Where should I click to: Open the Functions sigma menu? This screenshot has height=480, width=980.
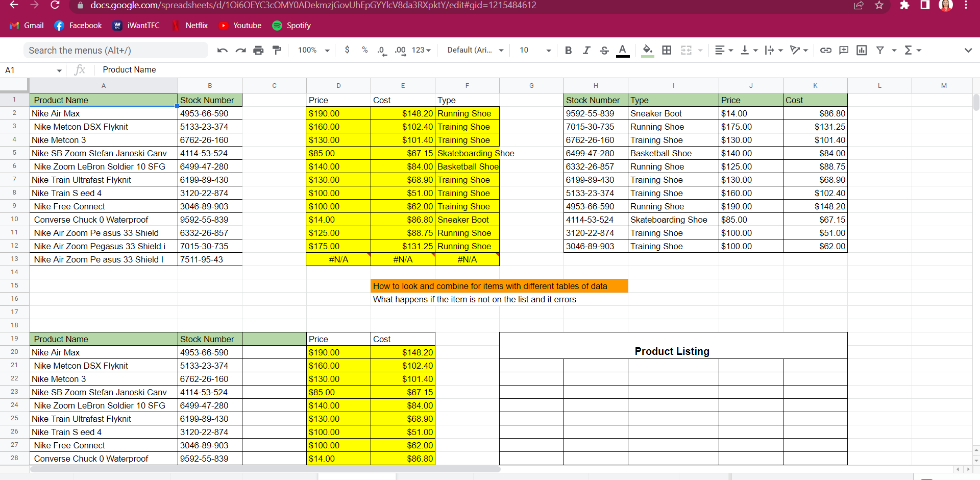[x=913, y=50]
